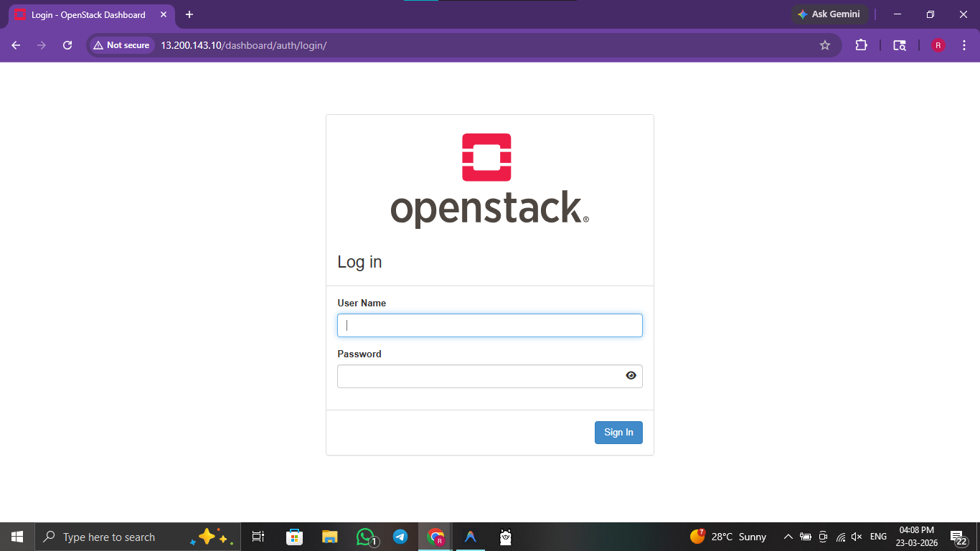Show hidden system tray icons
Screen dimensions: 980x551
point(788,537)
